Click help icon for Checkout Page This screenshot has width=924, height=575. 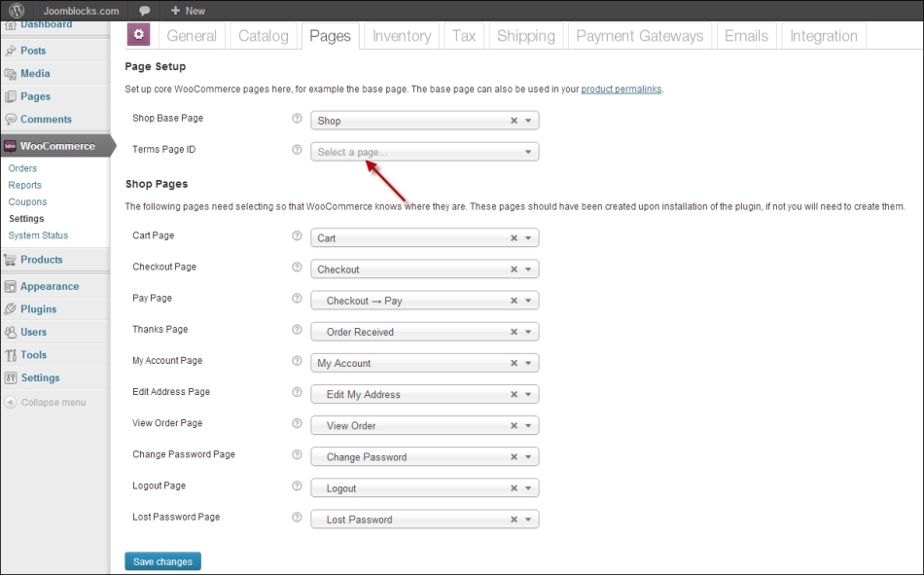pyautogui.click(x=297, y=267)
